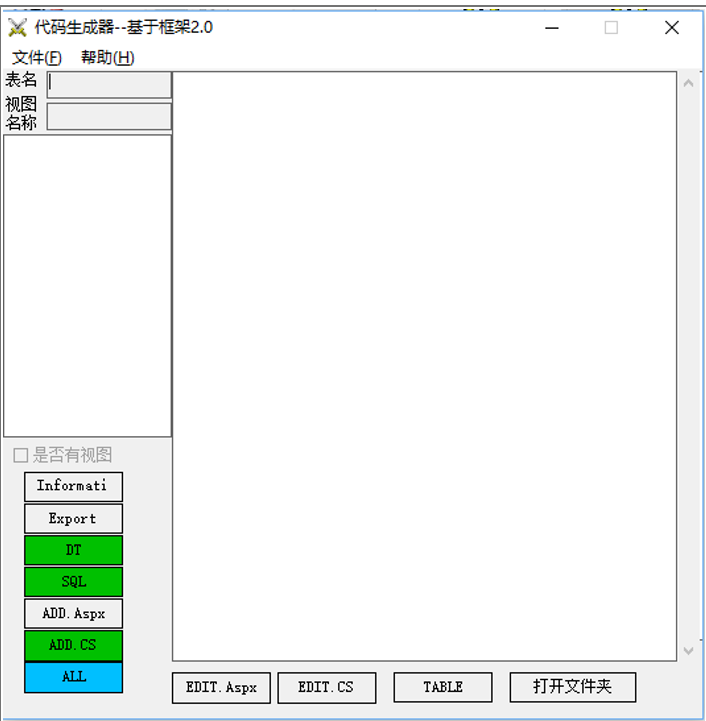
Task: Click the green ADD.CS button
Action: 74,645
